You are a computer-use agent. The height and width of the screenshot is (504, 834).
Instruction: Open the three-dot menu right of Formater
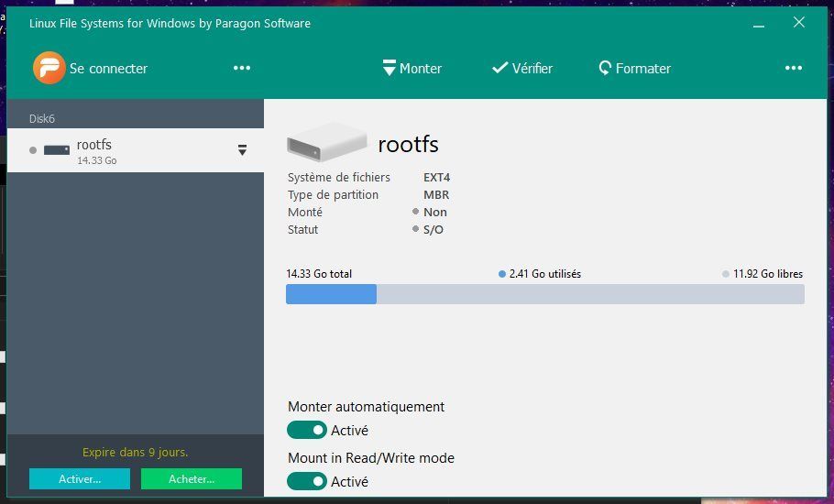click(794, 68)
